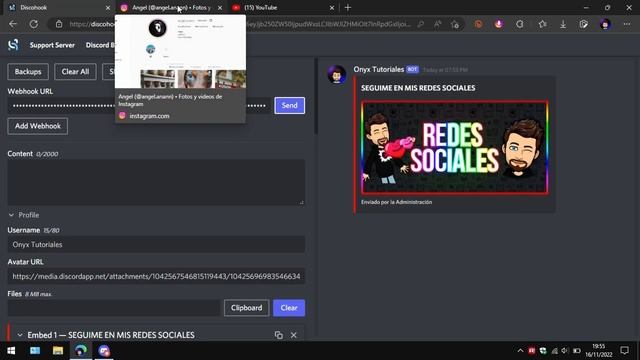Open the Task View taskbar icon
This screenshot has width=640, height=360.
point(35,351)
